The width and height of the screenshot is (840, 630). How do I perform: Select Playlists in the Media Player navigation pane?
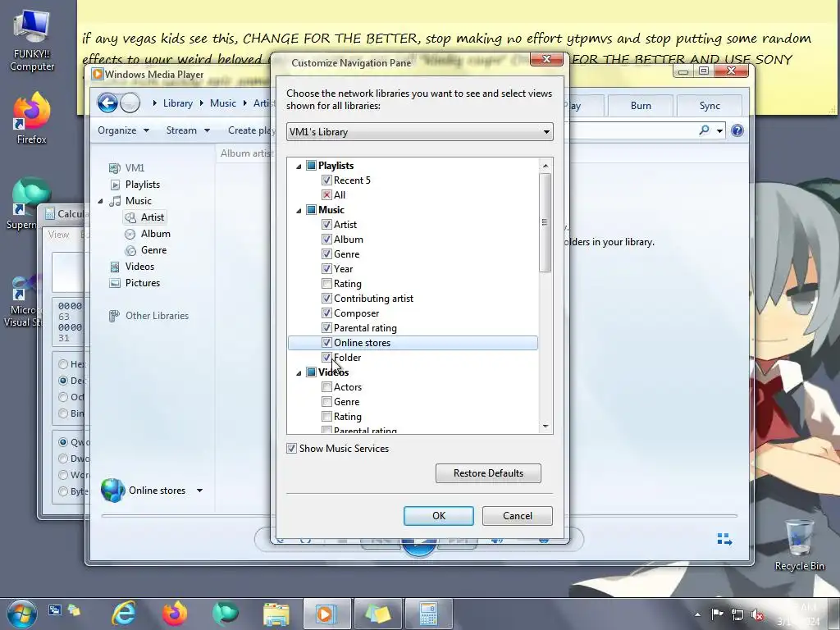coord(143,185)
